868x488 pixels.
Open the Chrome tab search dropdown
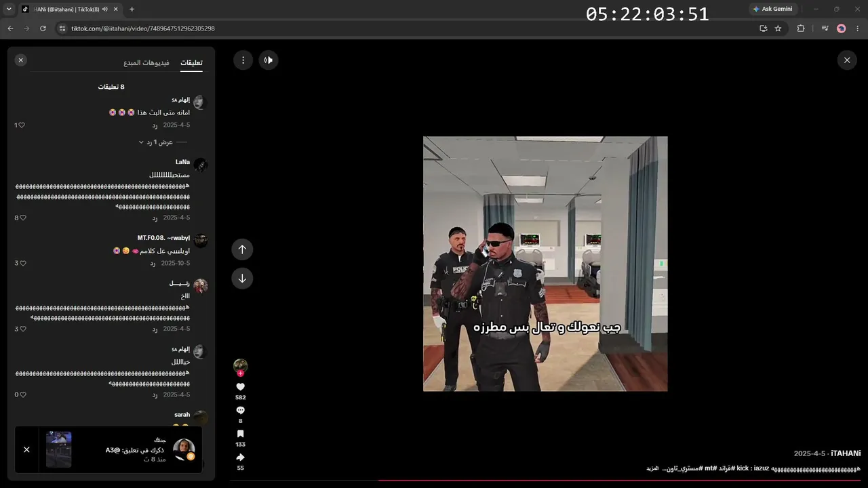[9, 9]
